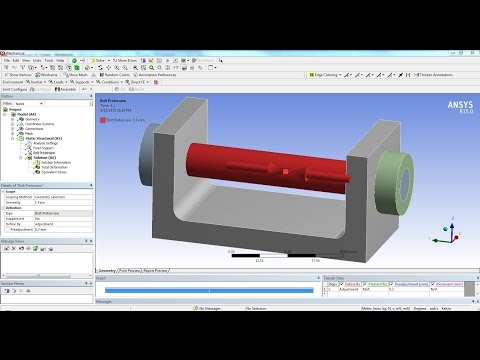The height and width of the screenshot is (360, 480).
Task: Expand the Coordinate Systems tree node
Action: 13,124
